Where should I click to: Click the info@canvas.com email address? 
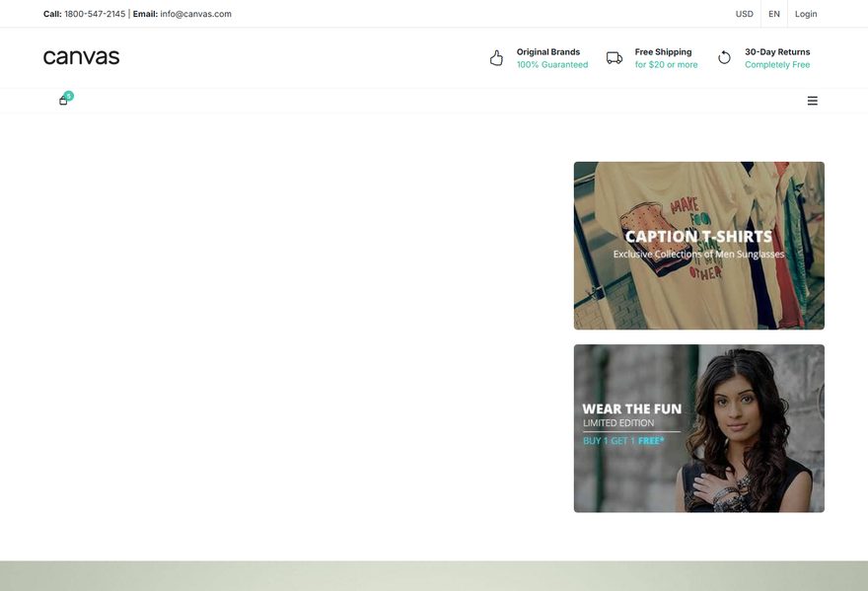click(195, 14)
